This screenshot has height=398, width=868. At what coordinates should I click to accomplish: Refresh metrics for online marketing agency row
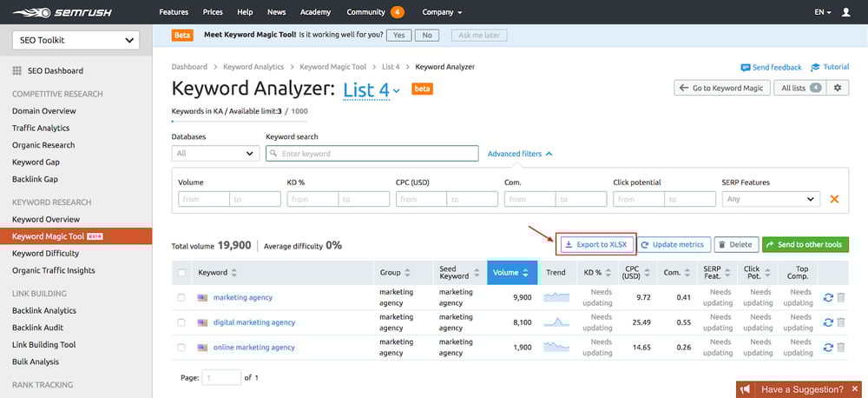[828, 348]
